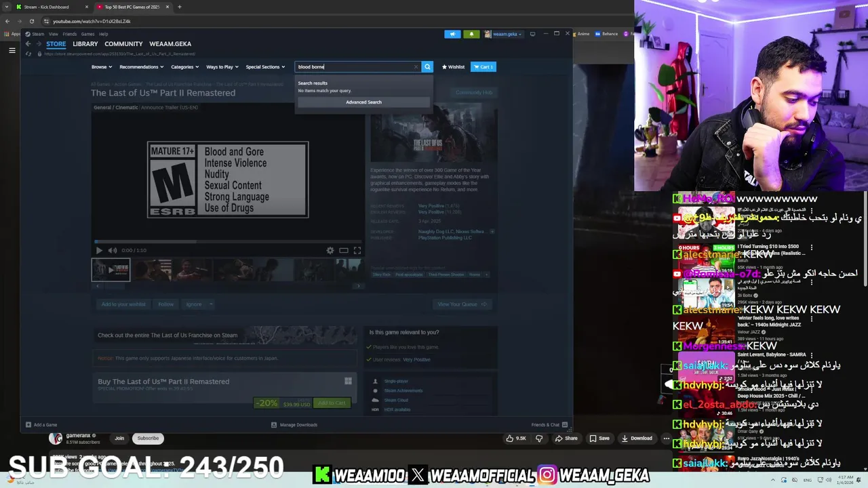Image resolution: width=868 pixels, height=488 pixels.
Task: Click Add to your wishlist
Action: tap(123, 304)
